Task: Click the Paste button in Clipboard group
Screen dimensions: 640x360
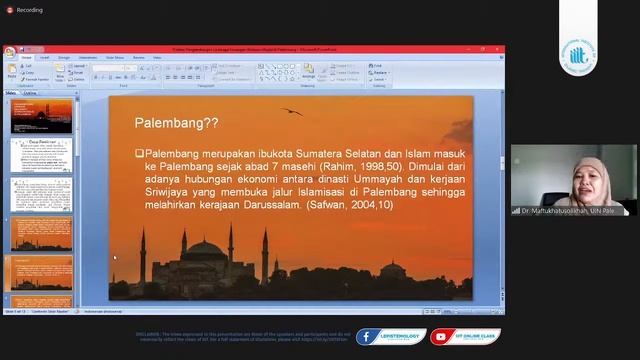Action: [x=12, y=71]
